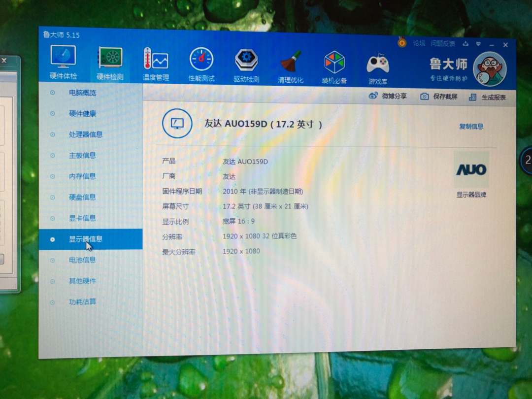This screenshot has width=532, height=399.
Task: Open the 硬件体检 hardware checkup section
Action: 63,62
